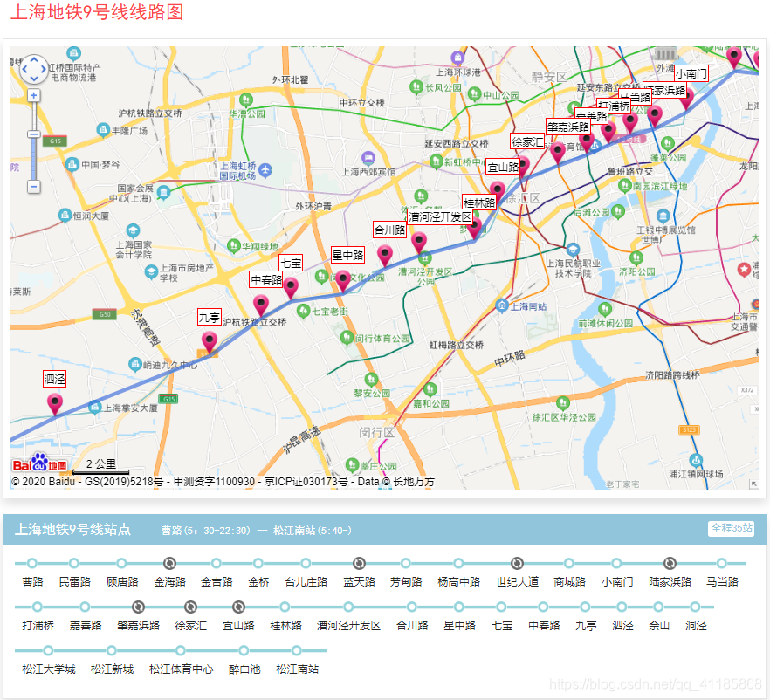Open the 合川路 station link in list
770x700 pixels.
click(x=412, y=626)
